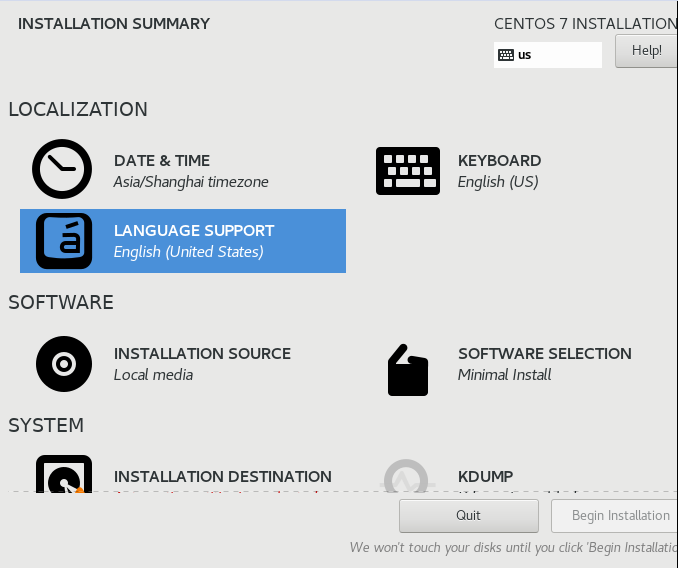Click Installation Destination hard drive icon
Screen dimensions: 678x568
click(x=64, y=474)
